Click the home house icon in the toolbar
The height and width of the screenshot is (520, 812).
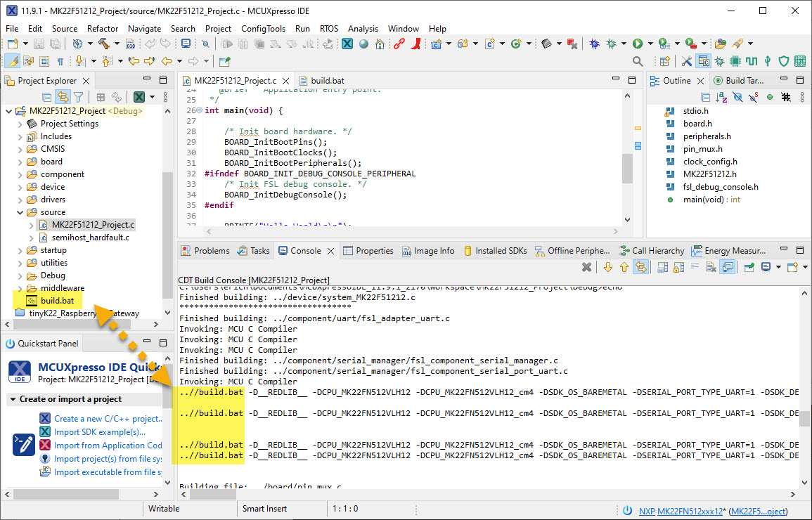tap(380, 44)
